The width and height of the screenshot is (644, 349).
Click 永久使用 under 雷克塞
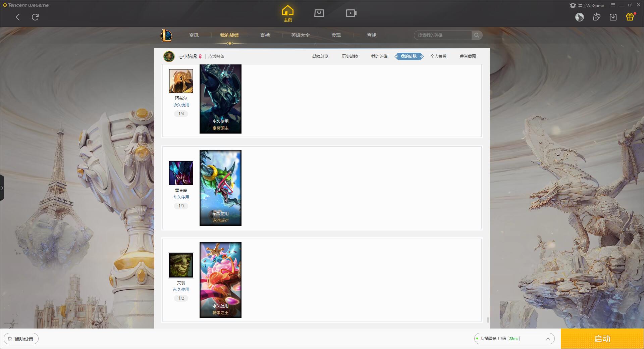pos(181,197)
